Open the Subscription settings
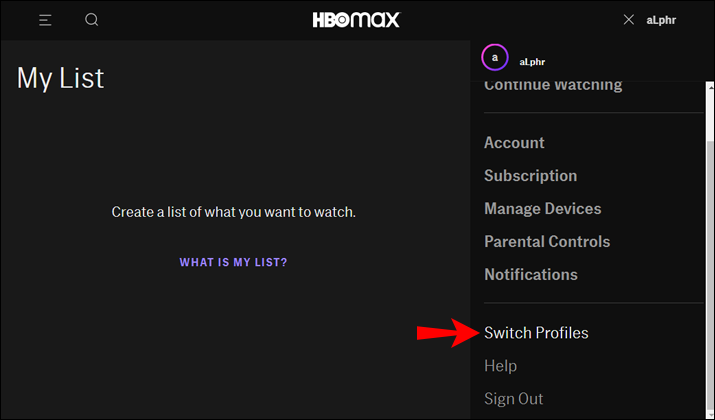Image resolution: width=715 pixels, height=420 pixels. click(530, 176)
